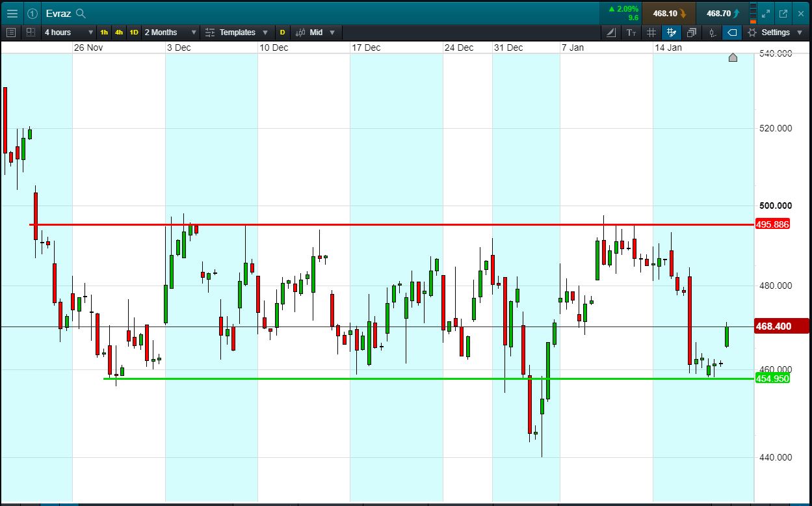This screenshot has height=506, width=812.
Task: Click the 10 Dec date label
Action: [273, 47]
